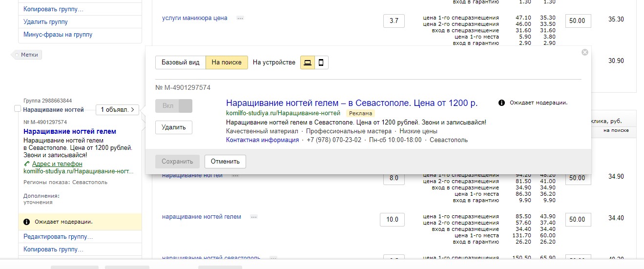Open the Метки tags label
Image resolution: width=644 pixels, height=269 pixels.
(x=27, y=55)
